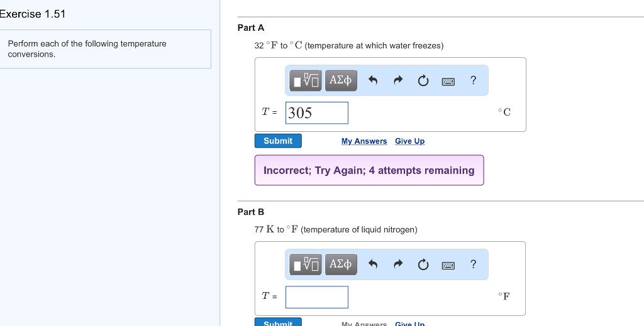This screenshot has height=326, width=644.
Task: Open My Answers link for Part A
Action: (364, 141)
